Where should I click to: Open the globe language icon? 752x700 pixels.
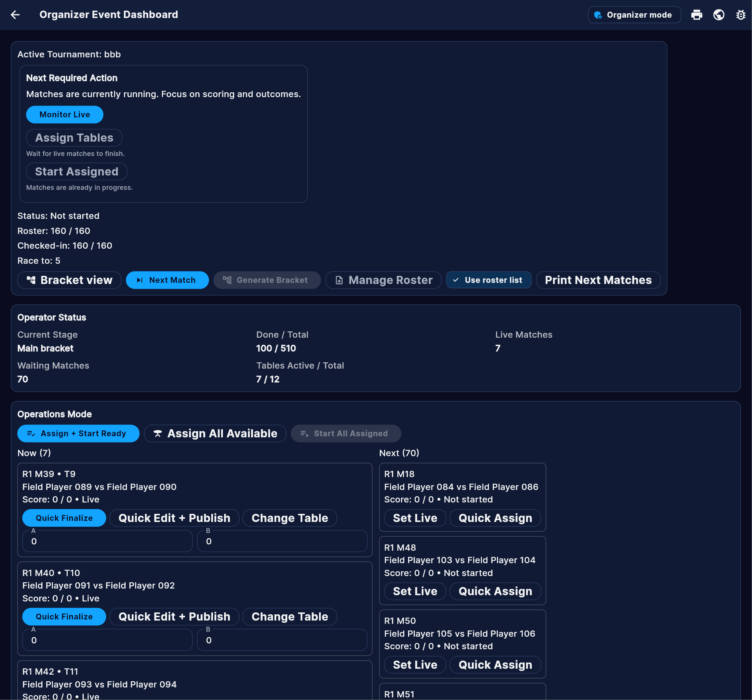point(718,15)
